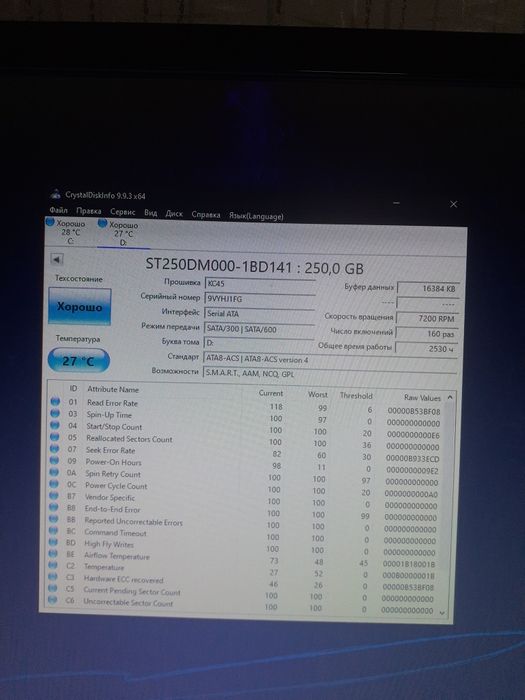This screenshot has height=700, width=525.
Task: Click status icon for Read Error Rate
Action: (55, 401)
